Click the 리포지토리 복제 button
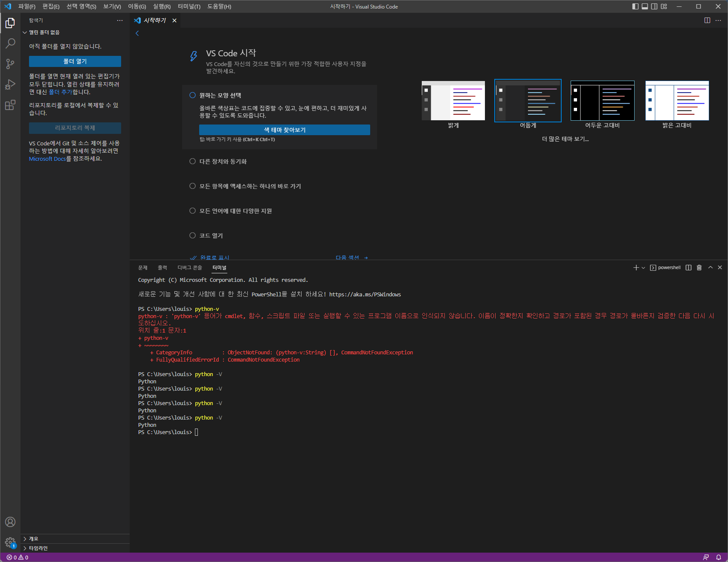This screenshot has height=562, width=728. pyautogui.click(x=75, y=128)
